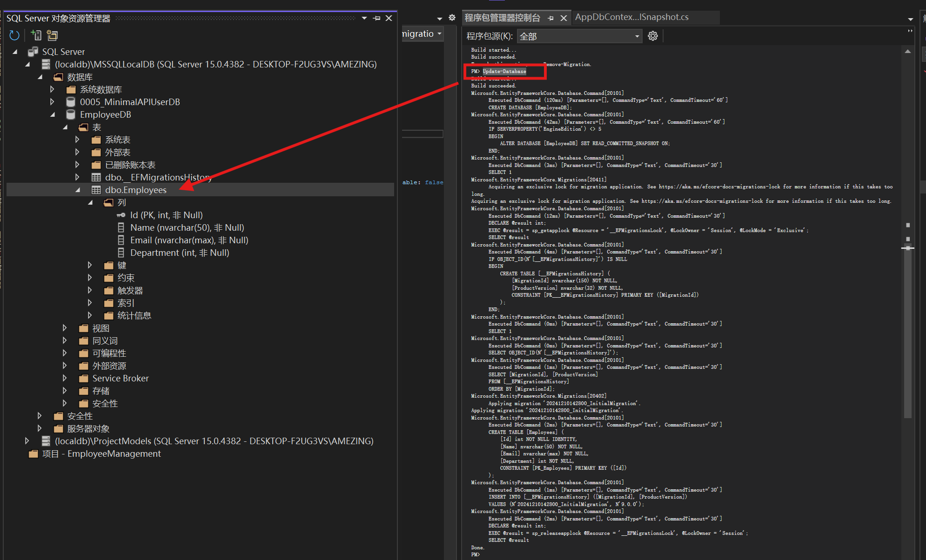Open the document tab list dropdown arrow
The image size is (926, 560).
click(x=439, y=19)
